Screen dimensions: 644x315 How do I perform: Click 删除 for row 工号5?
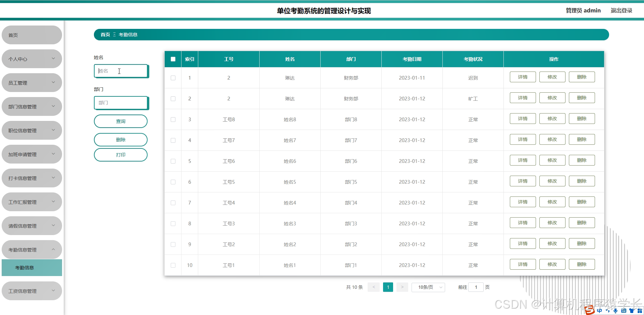coord(582,181)
